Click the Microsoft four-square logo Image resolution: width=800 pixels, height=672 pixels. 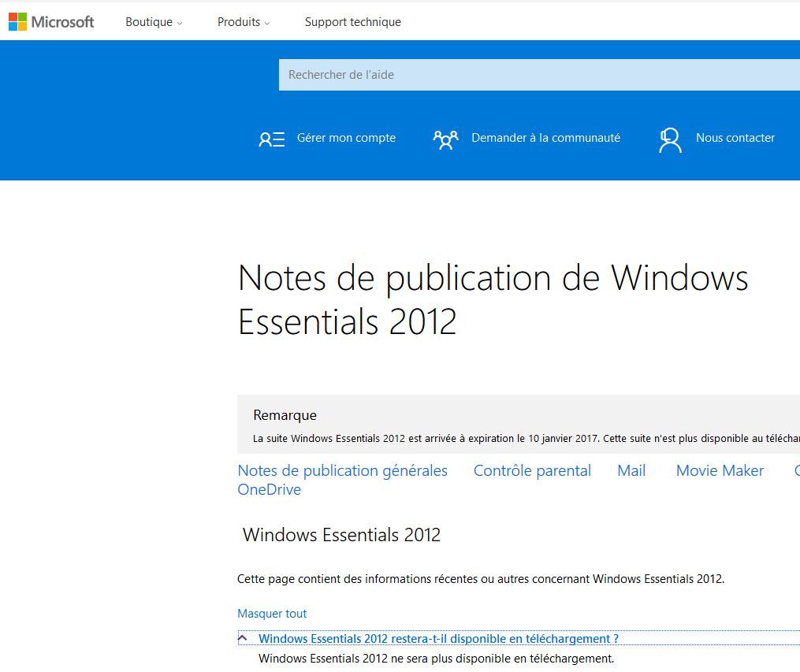coord(17,22)
